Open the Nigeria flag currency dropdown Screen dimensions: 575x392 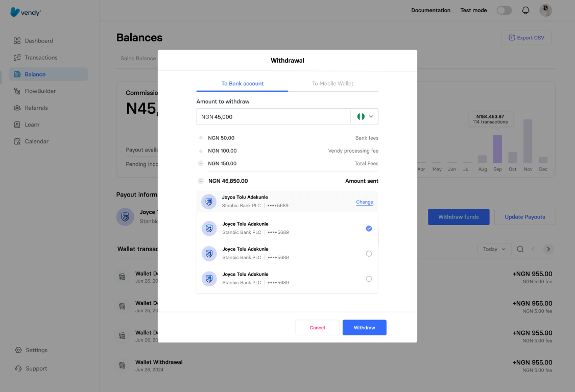pos(365,116)
